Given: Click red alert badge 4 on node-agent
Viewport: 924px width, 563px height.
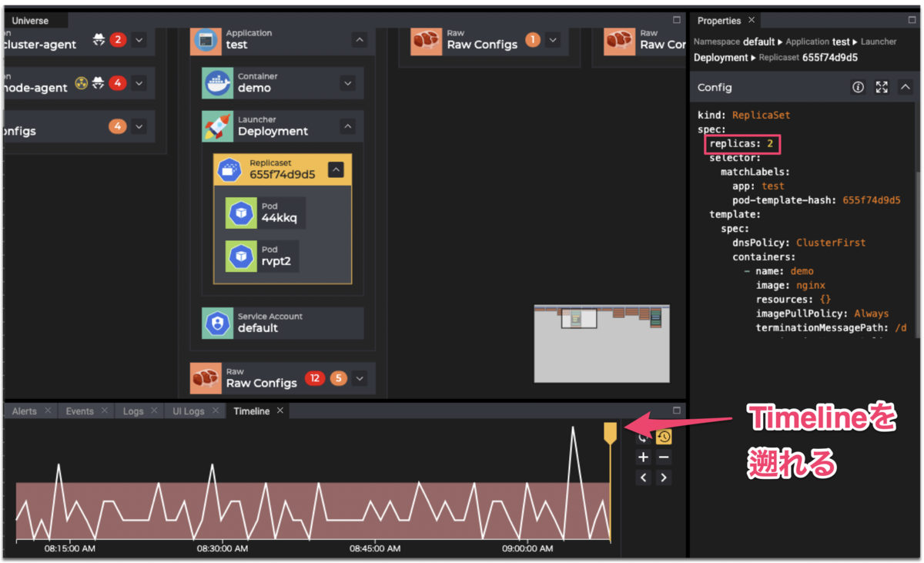Looking at the screenshot, I should 118,82.
